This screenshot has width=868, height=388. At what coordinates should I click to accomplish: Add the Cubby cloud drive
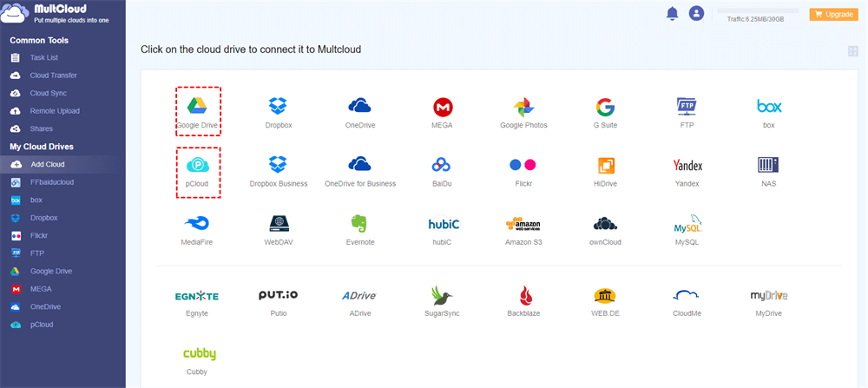(x=198, y=361)
